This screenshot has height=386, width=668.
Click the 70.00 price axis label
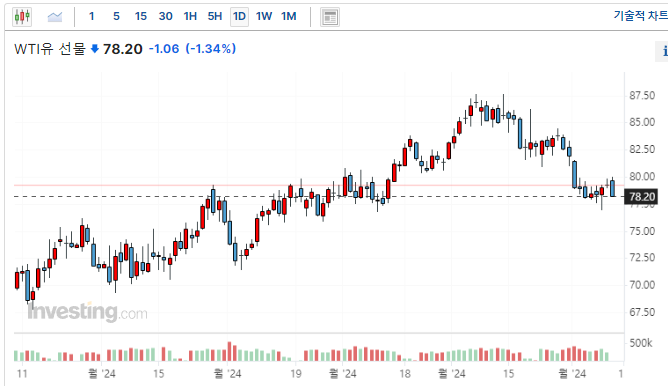642,285
